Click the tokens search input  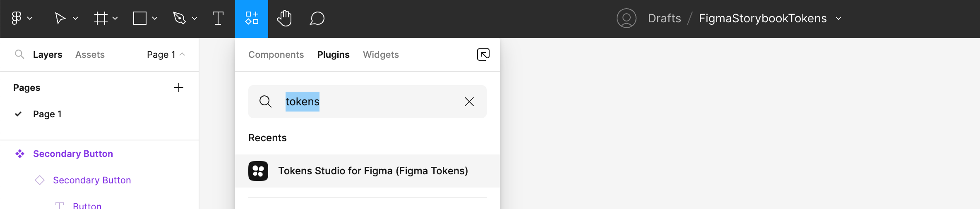[x=367, y=102]
